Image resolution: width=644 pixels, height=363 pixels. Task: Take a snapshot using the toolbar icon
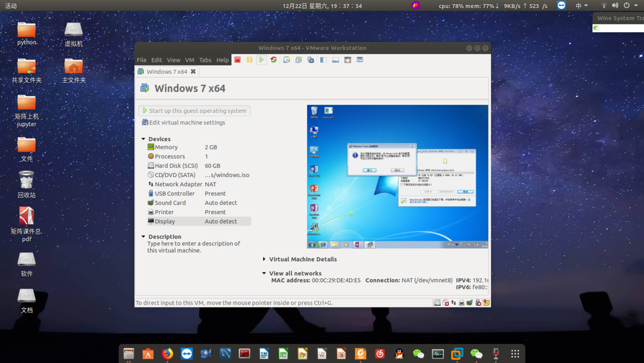click(286, 60)
